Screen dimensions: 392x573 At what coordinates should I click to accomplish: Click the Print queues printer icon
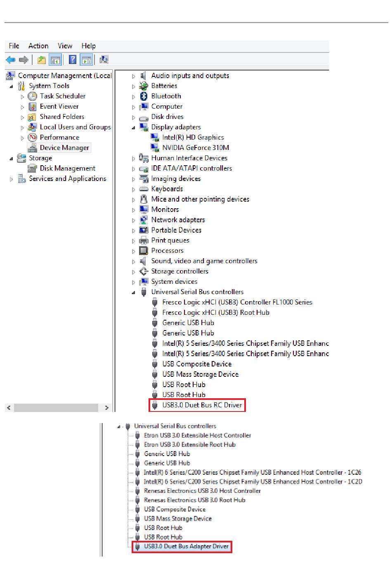[x=144, y=240]
